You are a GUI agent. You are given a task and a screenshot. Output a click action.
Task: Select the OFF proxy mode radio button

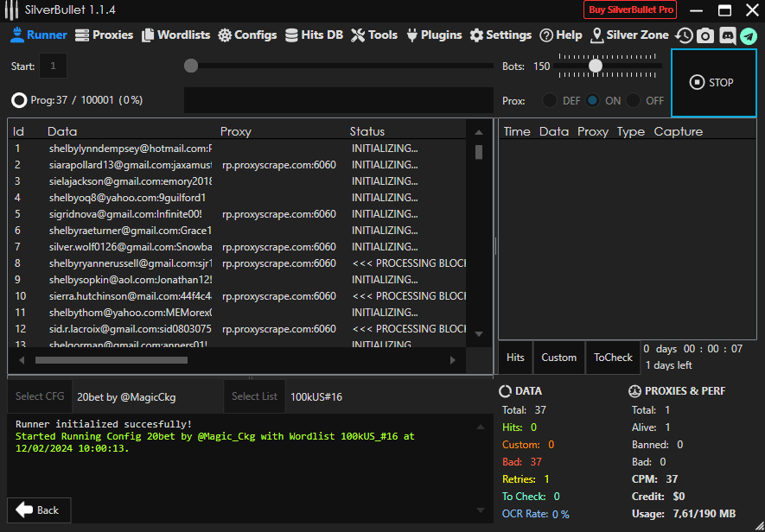(634, 101)
